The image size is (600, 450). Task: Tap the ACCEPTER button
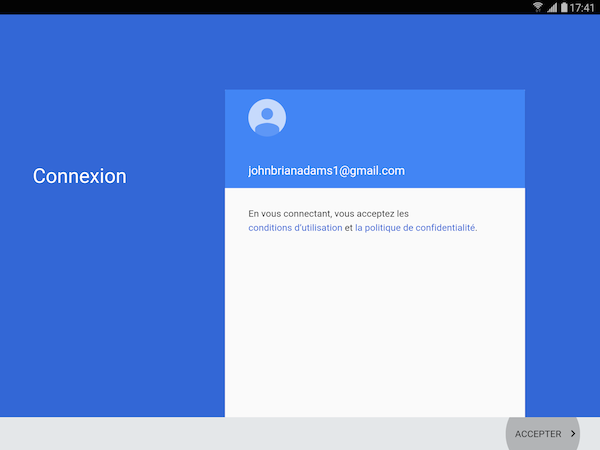pyautogui.click(x=543, y=434)
